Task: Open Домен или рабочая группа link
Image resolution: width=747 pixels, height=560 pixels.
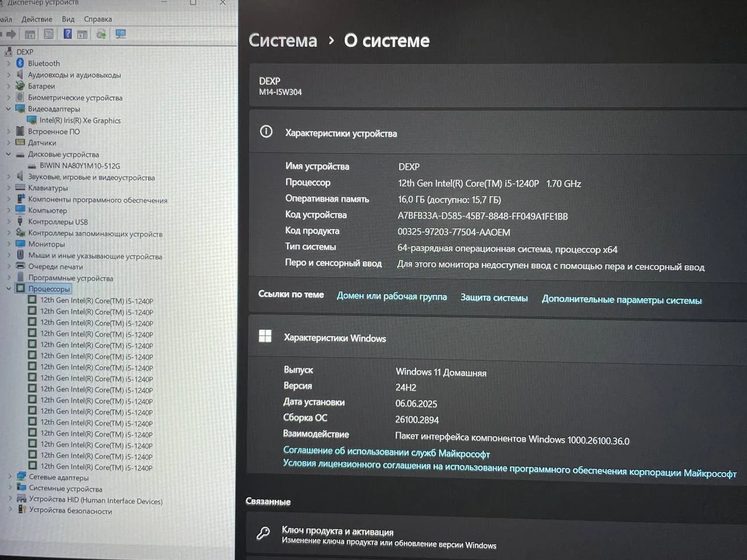Action: [392, 296]
